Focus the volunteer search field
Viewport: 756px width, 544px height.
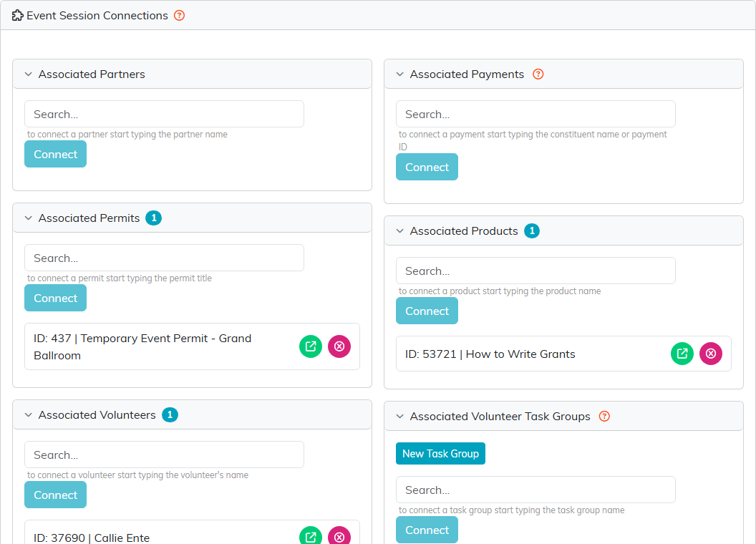pos(164,455)
